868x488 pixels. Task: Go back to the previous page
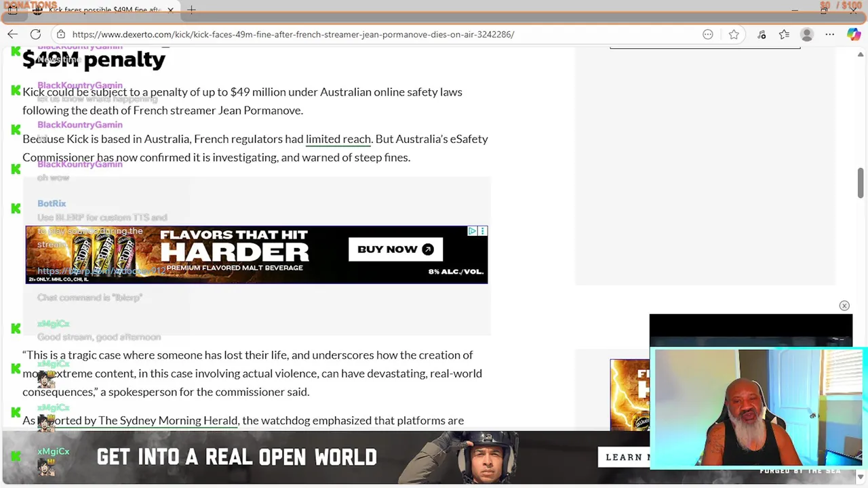[x=13, y=34]
